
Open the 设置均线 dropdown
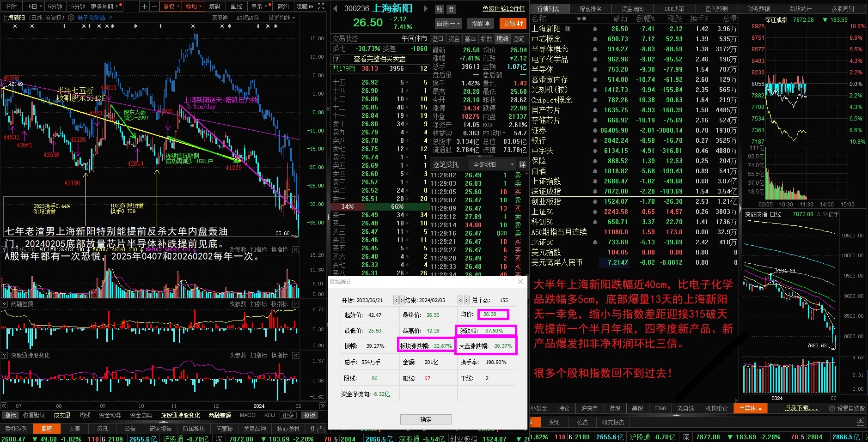coord(281,18)
